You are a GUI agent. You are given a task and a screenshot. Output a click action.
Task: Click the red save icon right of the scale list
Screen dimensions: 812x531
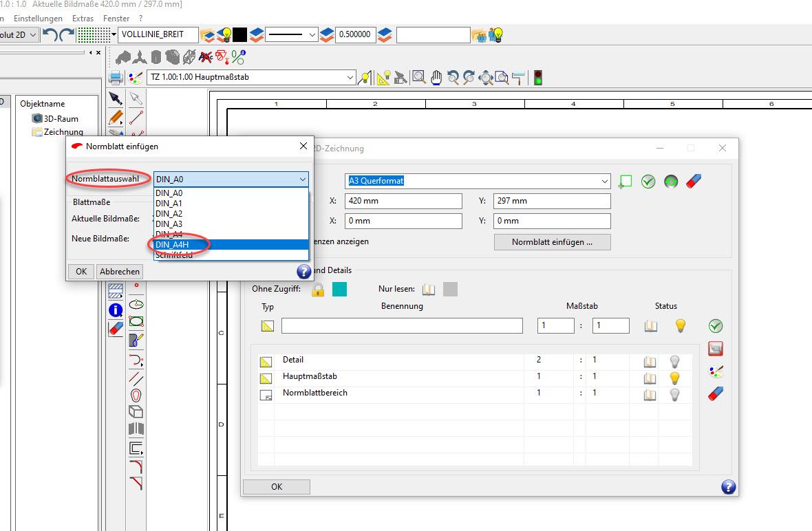[x=716, y=349]
